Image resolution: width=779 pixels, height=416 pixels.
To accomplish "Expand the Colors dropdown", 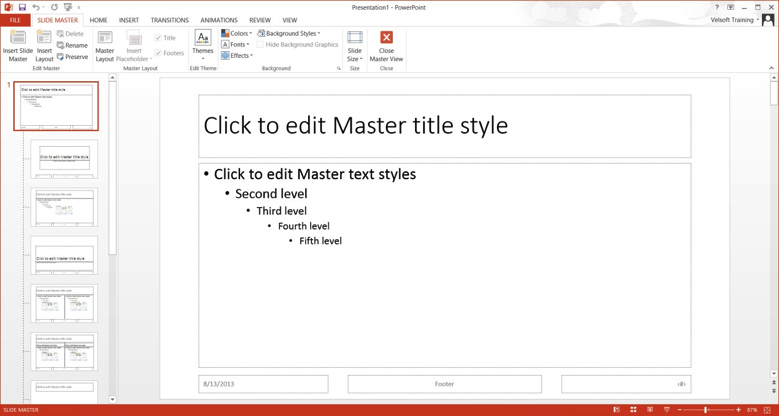I will coord(237,33).
